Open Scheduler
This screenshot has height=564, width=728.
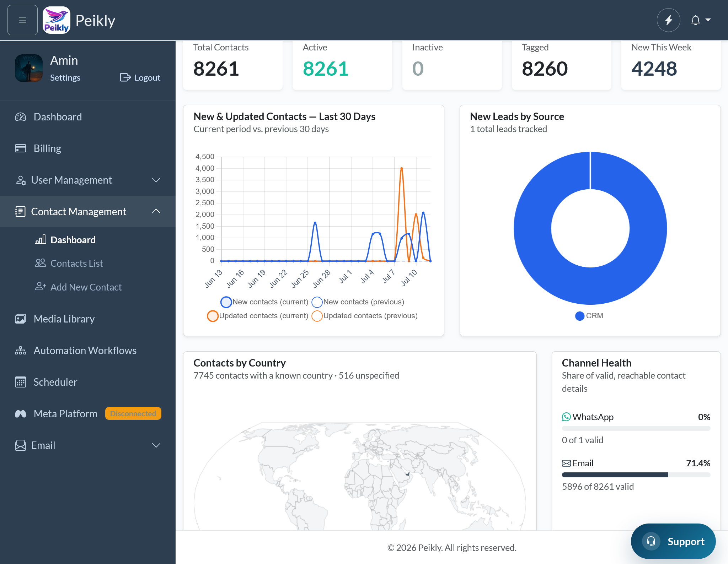(55, 382)
